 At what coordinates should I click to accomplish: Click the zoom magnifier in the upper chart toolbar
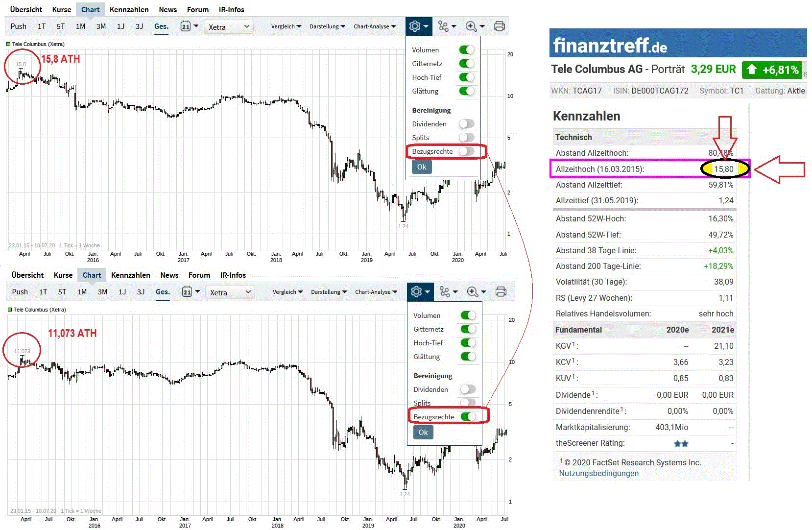(475, 26)
